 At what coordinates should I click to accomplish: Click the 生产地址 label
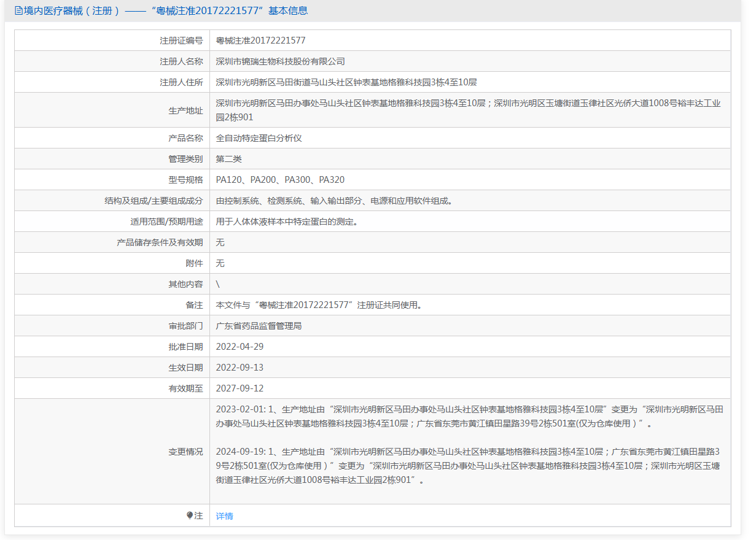pos(185,110)
